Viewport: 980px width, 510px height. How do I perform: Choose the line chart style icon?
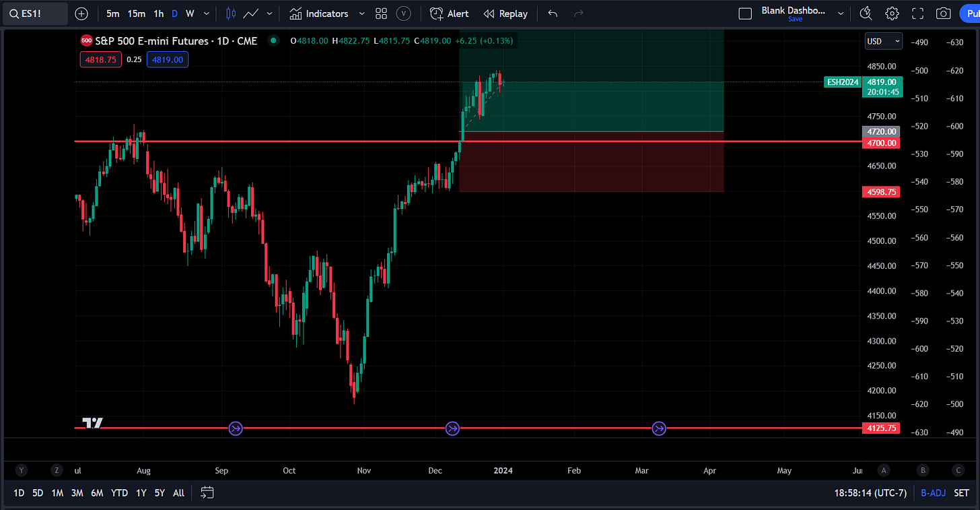[x=251, y=13]
